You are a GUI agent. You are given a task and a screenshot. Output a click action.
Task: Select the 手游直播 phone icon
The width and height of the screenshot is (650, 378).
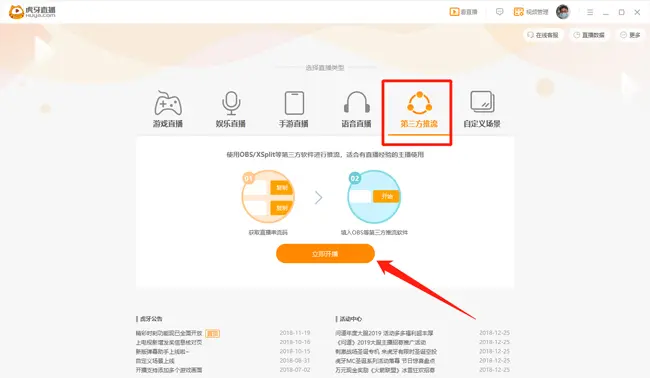click(294, 103)
